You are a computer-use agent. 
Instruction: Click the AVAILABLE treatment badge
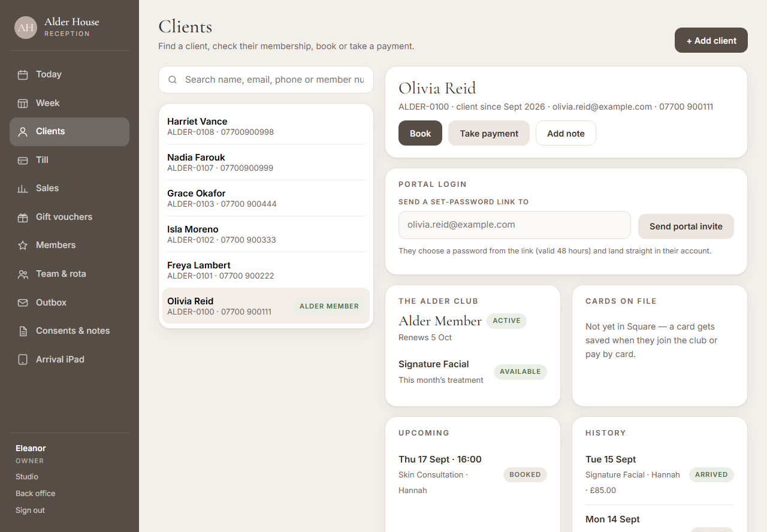[520, 371]
